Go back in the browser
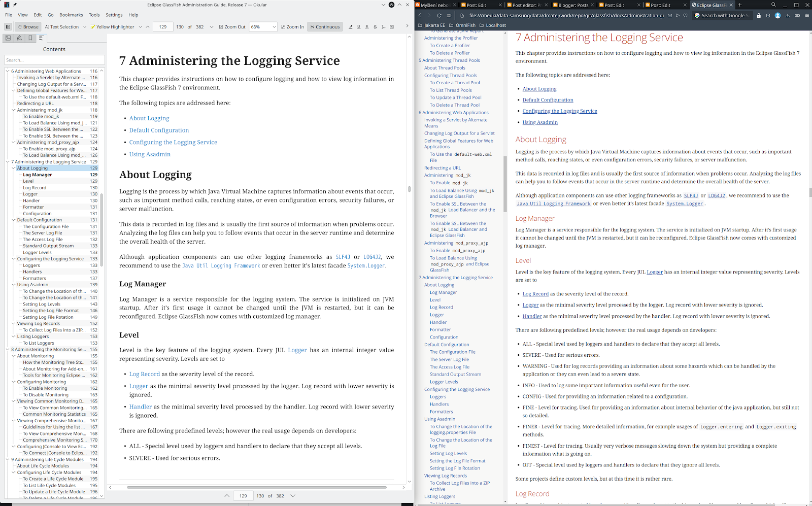The height and width of the screenshot is (506, 812). [x=420, y=16]
